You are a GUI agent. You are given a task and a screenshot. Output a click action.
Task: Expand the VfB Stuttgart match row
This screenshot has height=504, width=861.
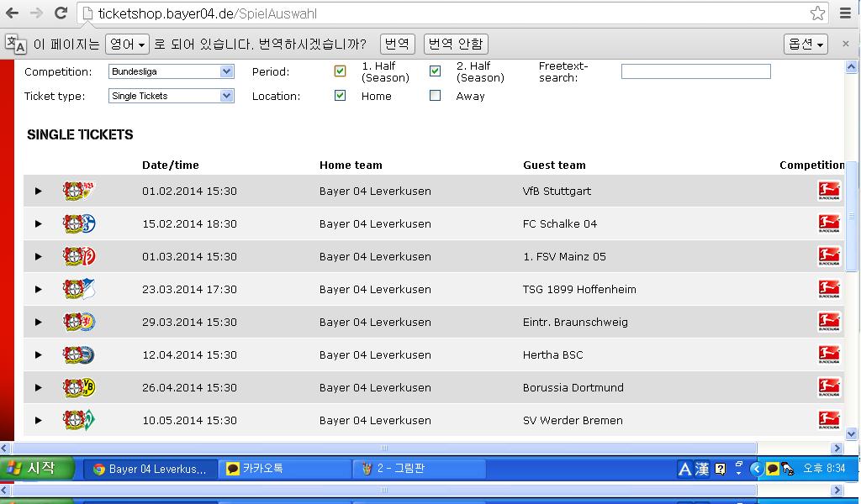[x=38, y=191]
